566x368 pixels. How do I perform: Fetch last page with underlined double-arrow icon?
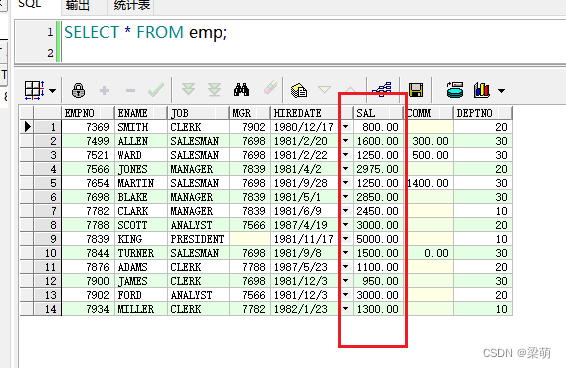(x=214, y=90)
